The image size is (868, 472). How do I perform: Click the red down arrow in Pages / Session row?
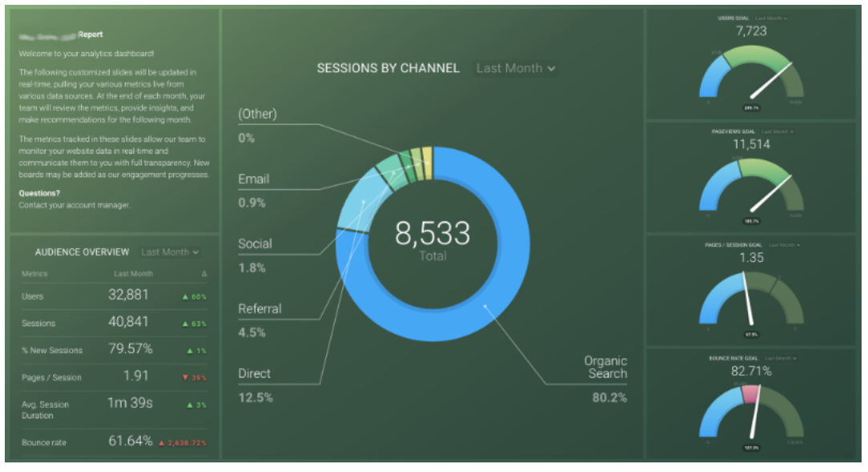(186, 378)
